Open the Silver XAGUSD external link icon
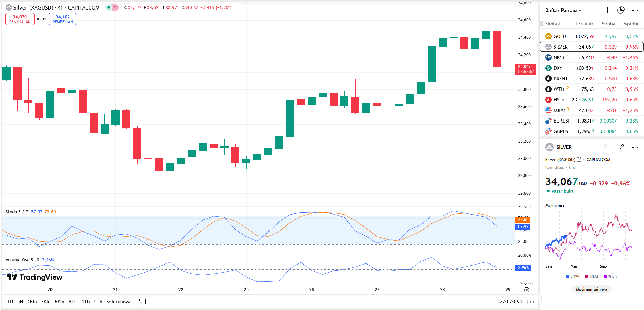 pyautogui.click(x=579, y=160)
